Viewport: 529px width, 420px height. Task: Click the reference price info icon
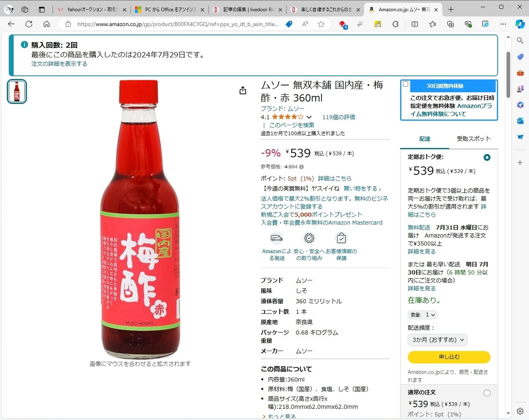[x=301, y=167]
